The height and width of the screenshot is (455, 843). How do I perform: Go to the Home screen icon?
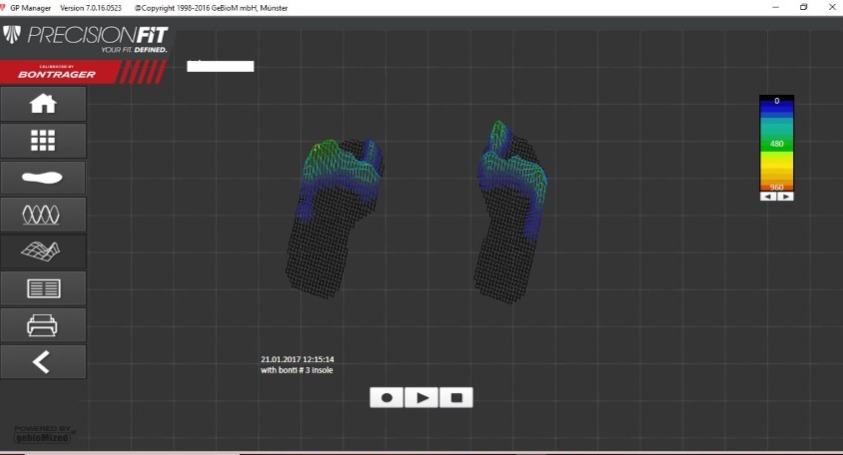pyautogui.click(x=43, y=104)
